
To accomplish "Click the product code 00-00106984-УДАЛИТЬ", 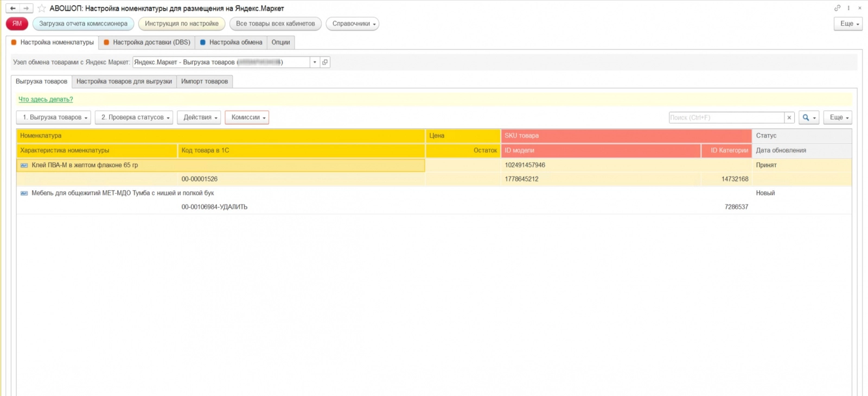I will (x=214, y=207).
